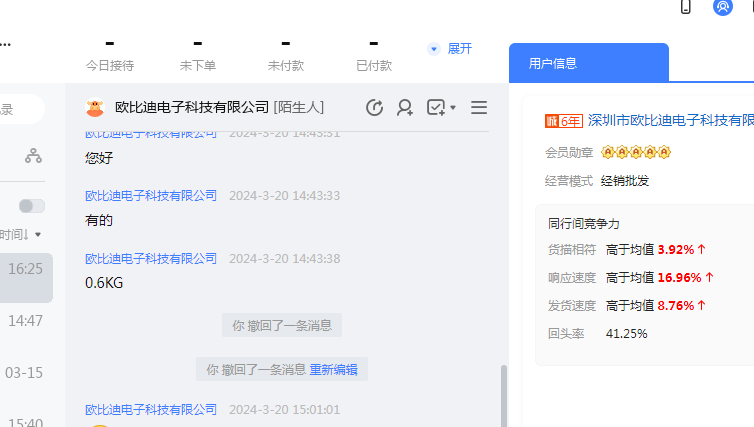Click the chat task checkmark icon
The height and width of the screenshot is (427, 754).
(436, 108)
